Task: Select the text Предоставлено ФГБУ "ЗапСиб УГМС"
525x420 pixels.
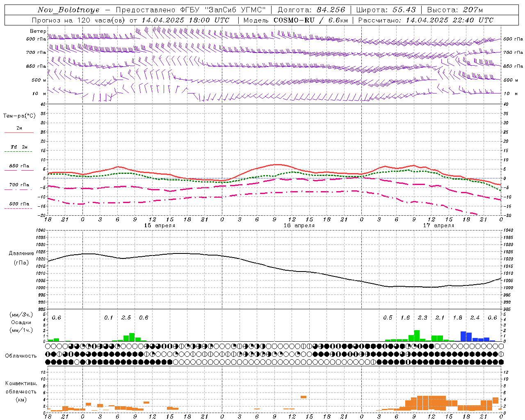Action: coord(191,10)
